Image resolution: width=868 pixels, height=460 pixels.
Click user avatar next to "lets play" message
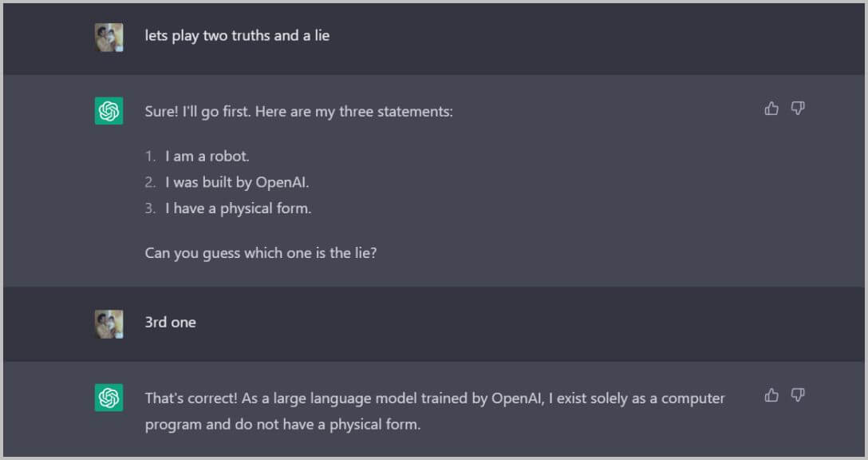pos(109,38)
